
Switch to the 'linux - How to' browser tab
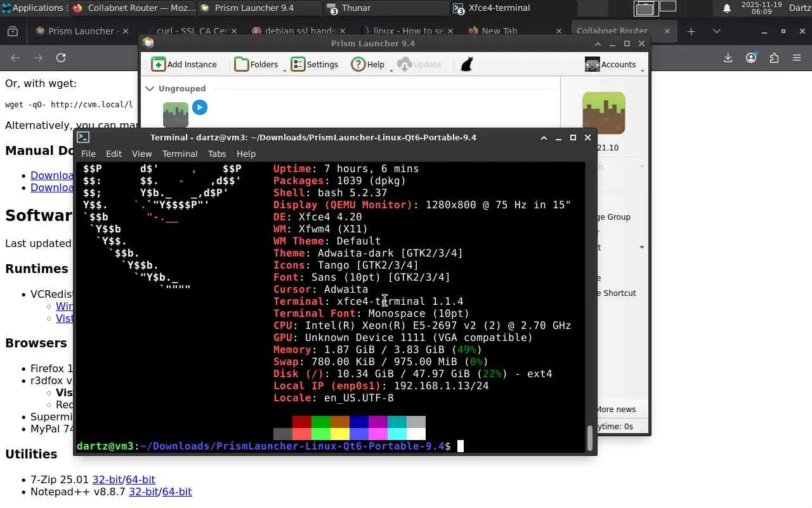[408, 30]
